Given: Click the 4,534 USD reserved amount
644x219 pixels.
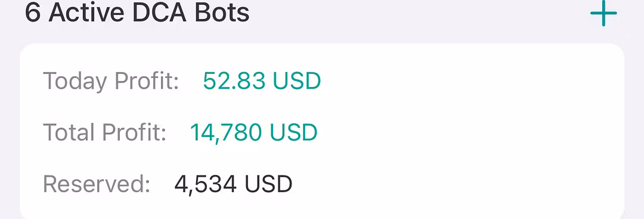Looking at the screenshot, I should tap(233, 184).
